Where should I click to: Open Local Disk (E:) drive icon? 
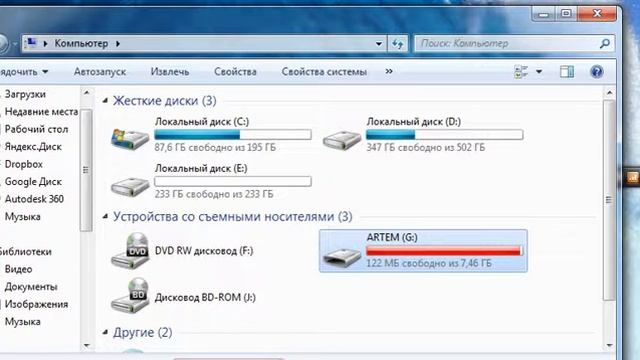click(130, 187)
